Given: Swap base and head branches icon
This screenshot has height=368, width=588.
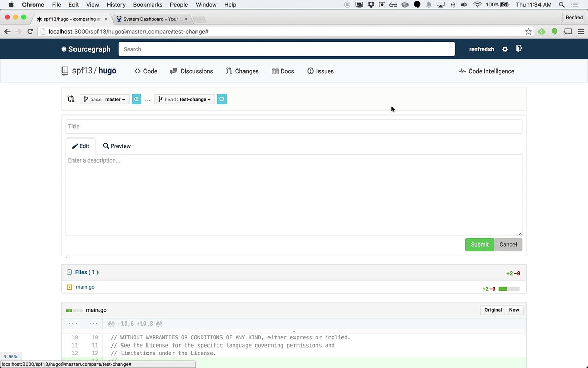Looking at the screenshot, I should coord(71,99).
